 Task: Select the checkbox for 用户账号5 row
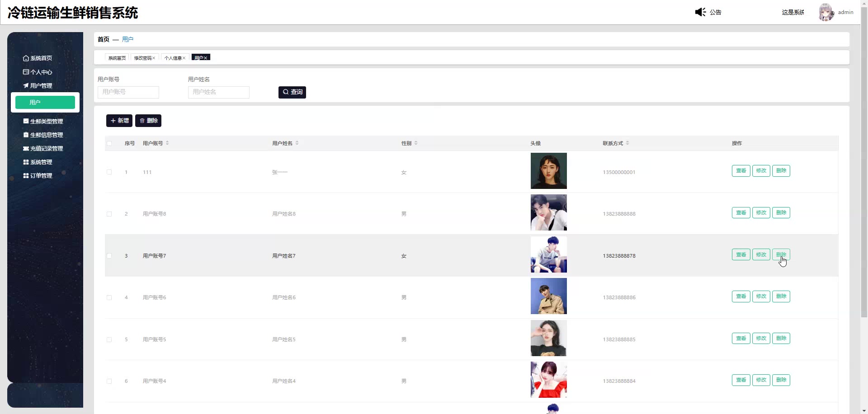pyautogui.click(x=109, y=339)
